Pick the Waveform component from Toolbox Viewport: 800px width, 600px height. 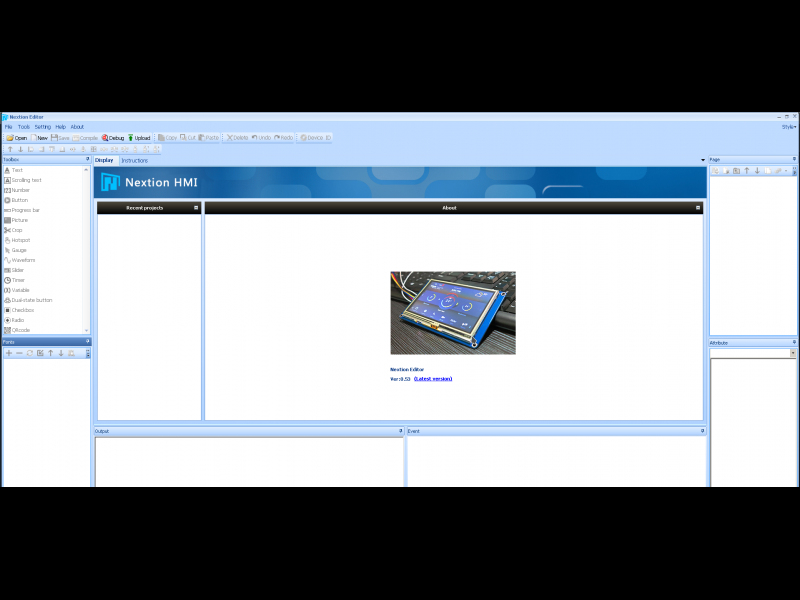pyautogui.click(x=23, y=260)
